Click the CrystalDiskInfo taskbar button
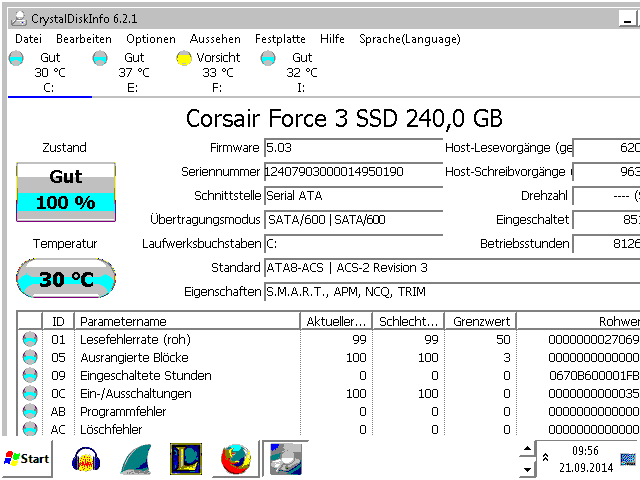The height and width of the screenshot is (480, 640). point(285,459)
